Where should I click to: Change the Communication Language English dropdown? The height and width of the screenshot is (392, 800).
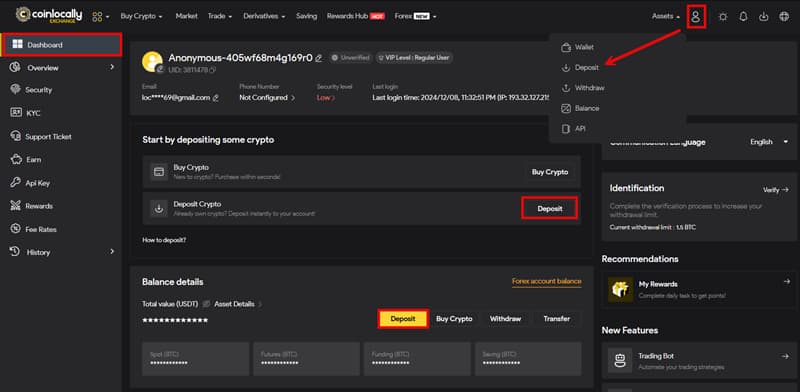769,142
